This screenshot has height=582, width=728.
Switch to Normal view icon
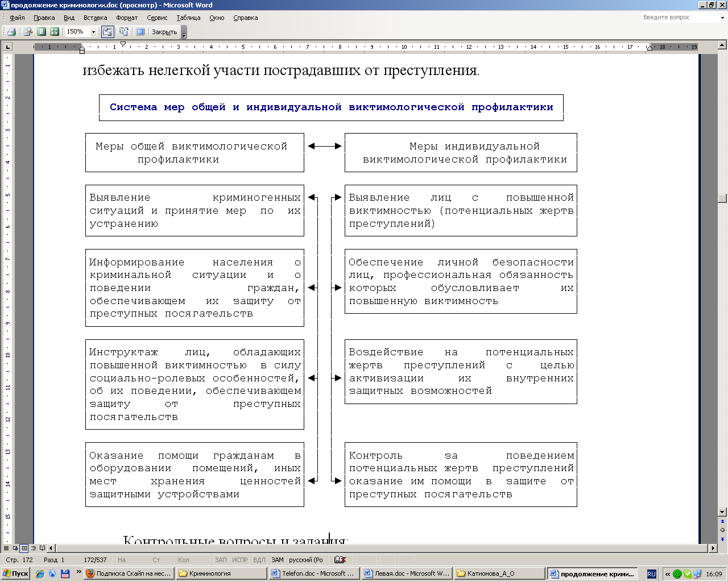pos(6,548)
